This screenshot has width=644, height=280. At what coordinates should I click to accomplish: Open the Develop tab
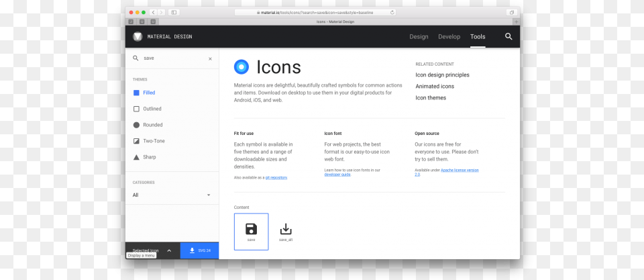(x=449, y=37)
